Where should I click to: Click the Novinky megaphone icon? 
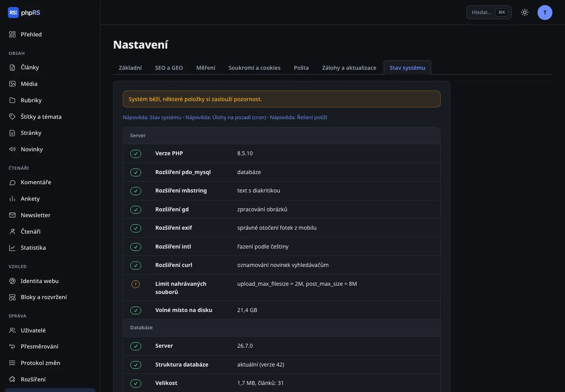coord(13,149)
